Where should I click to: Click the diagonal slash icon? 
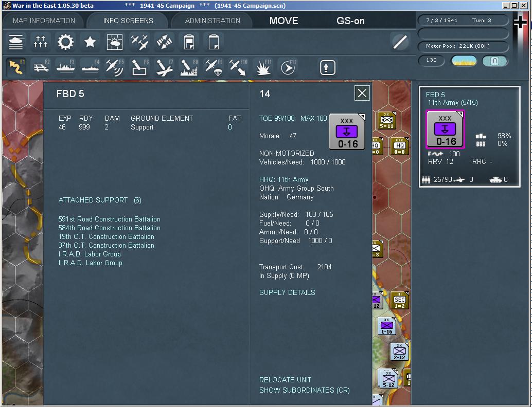tap(400, 42)
